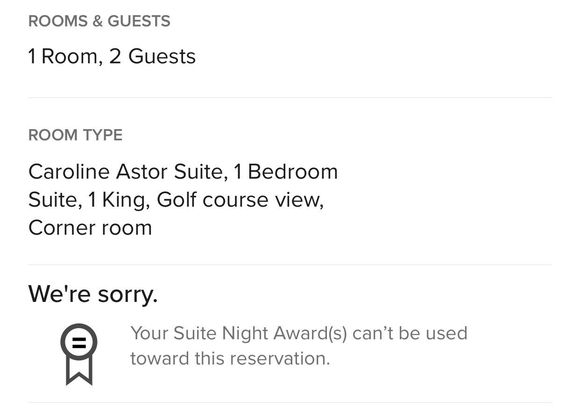Screen dimensions: 580x418
Task: Click the 'toward this reservation' message line
Action: point(230,358)
